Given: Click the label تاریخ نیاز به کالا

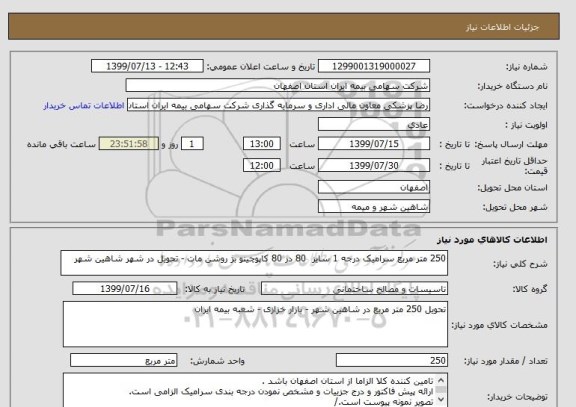Looking at the screenshot, I should coord(214,289).
